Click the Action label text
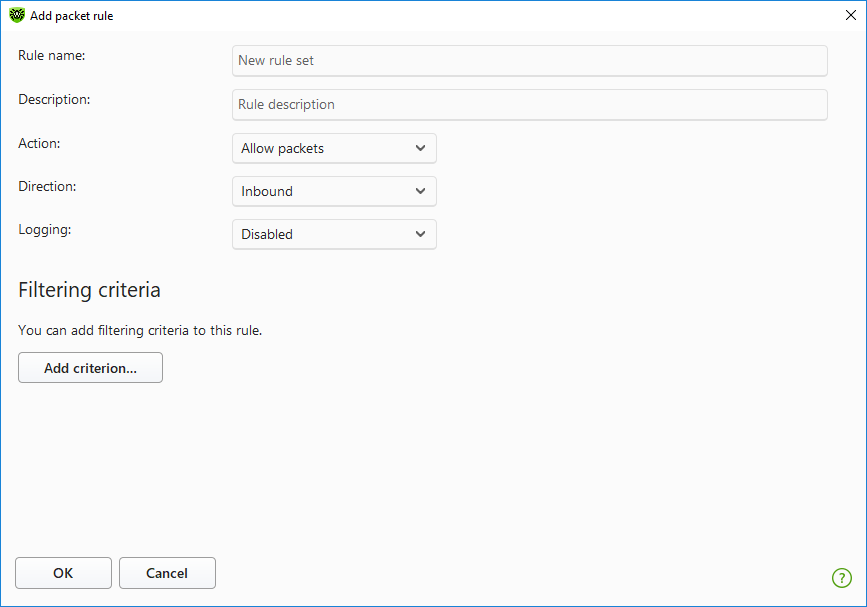The height and width of the screenshot is (607, 867). coord(39,143)
